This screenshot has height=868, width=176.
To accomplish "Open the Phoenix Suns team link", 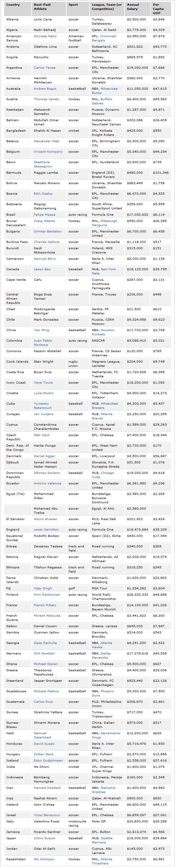I will pyautogui.click(x=103, y=693).
